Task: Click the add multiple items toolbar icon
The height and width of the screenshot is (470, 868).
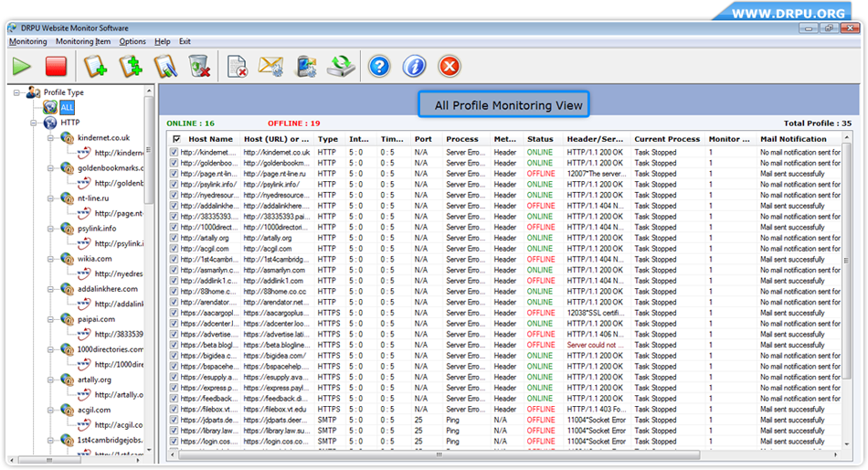Action: point(130,67)
